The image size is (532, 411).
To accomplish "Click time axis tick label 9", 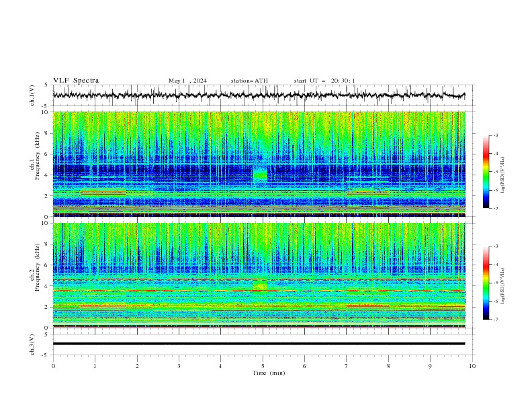I will tap(430, 366).
